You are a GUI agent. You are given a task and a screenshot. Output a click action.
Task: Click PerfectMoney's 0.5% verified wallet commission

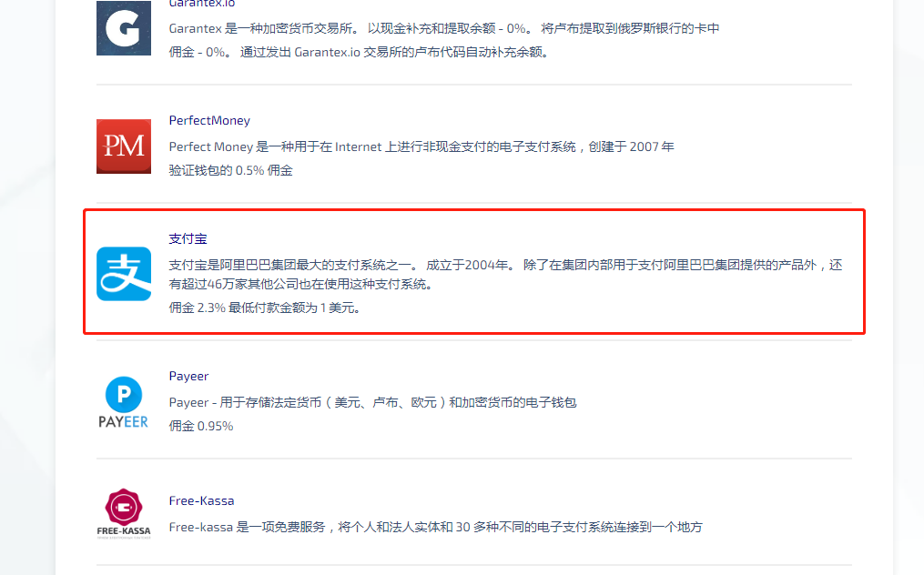click(x=230, y=170)
